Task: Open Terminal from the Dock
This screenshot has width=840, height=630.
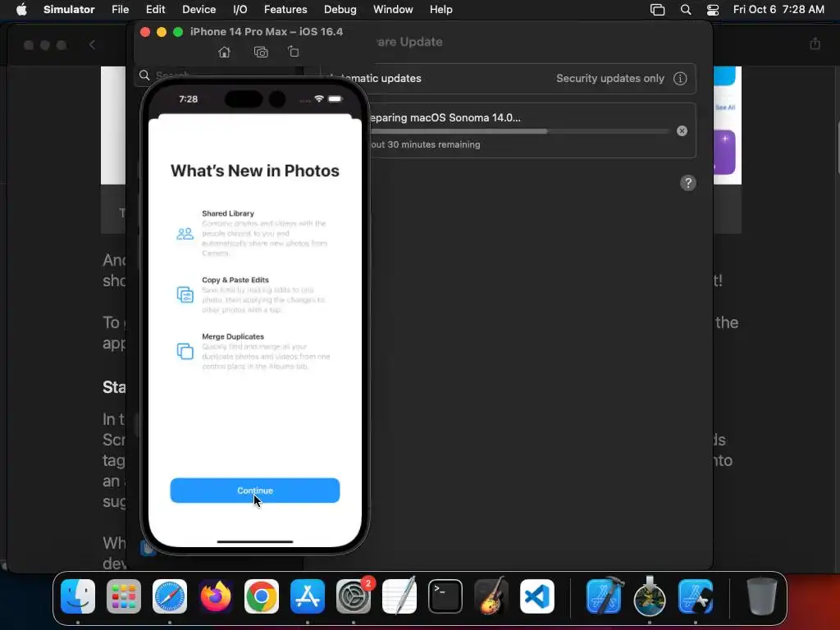Action: point(445,596)
